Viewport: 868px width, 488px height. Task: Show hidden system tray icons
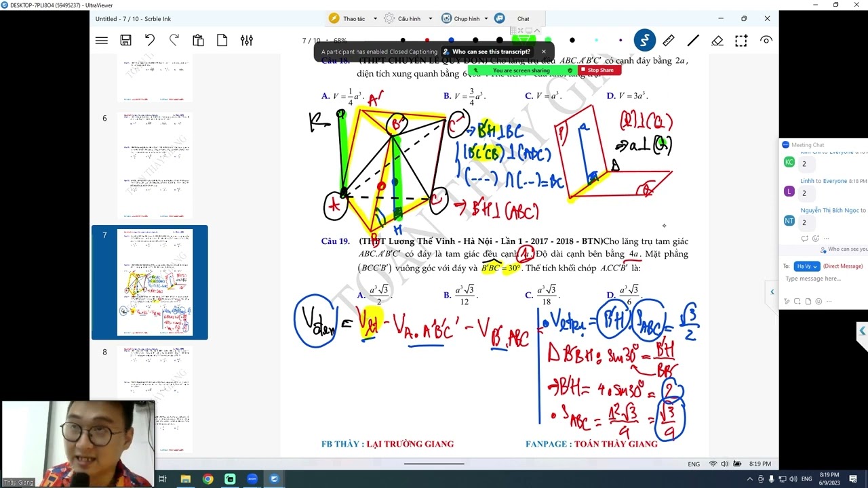(x=750, y=479)
